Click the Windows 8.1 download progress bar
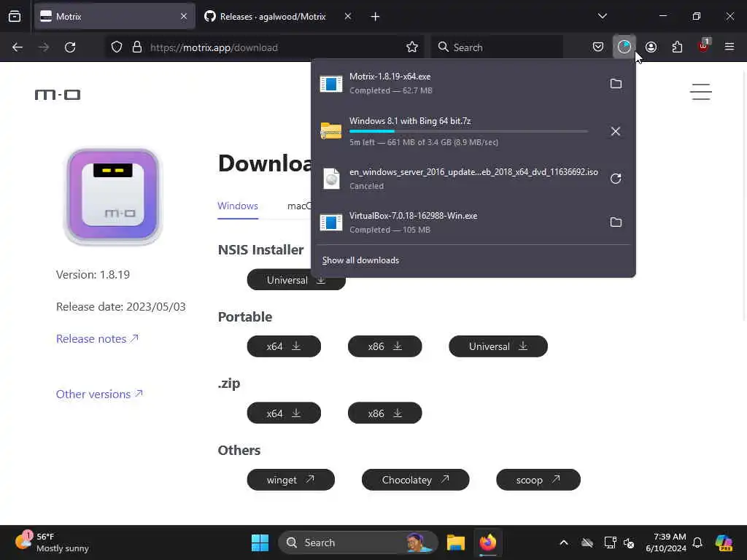 (468, 131)
